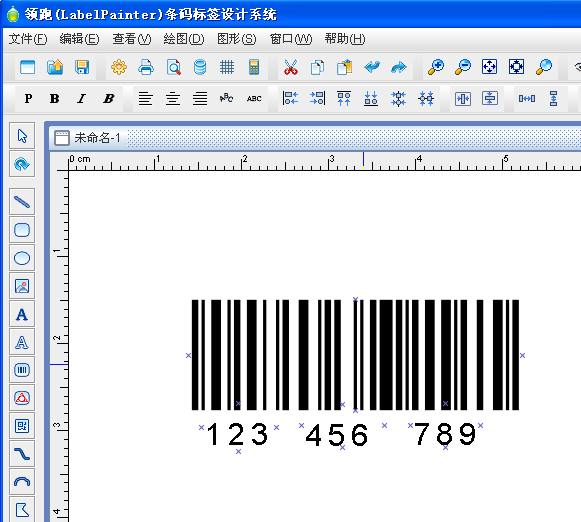The image size is (581, 522).
Task: Select the curve line tool
Action: click(x=22, y=454)
